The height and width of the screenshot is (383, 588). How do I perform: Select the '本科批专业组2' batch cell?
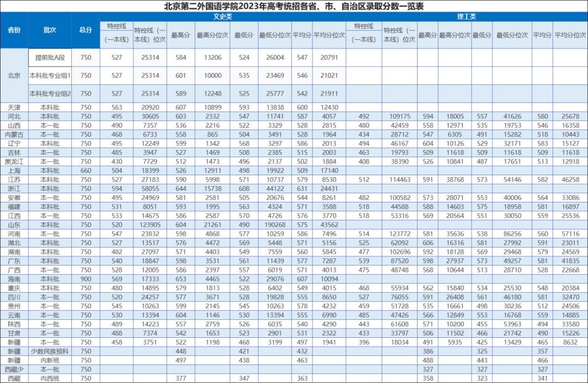pos(50,94)
